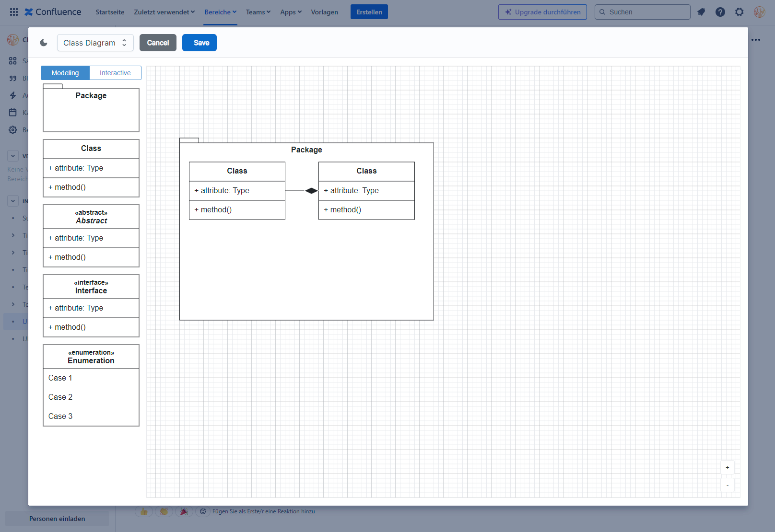Open the add emoji reaction picker
This screenshot has height=532, width=775.
tap(203, 511)
